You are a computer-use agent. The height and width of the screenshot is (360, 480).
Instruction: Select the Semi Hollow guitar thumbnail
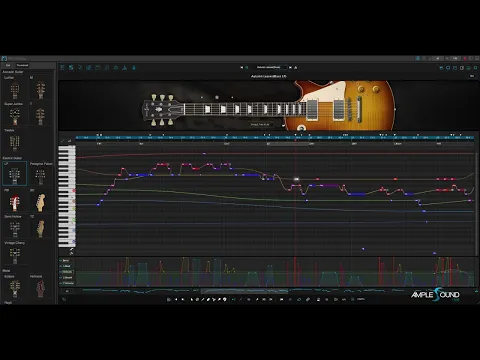pos(14,227)
